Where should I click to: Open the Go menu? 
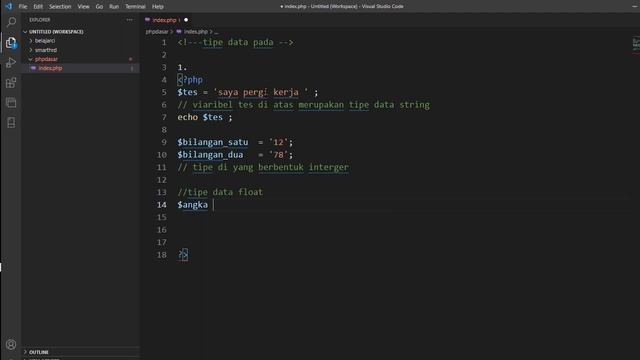click(99, 7)
